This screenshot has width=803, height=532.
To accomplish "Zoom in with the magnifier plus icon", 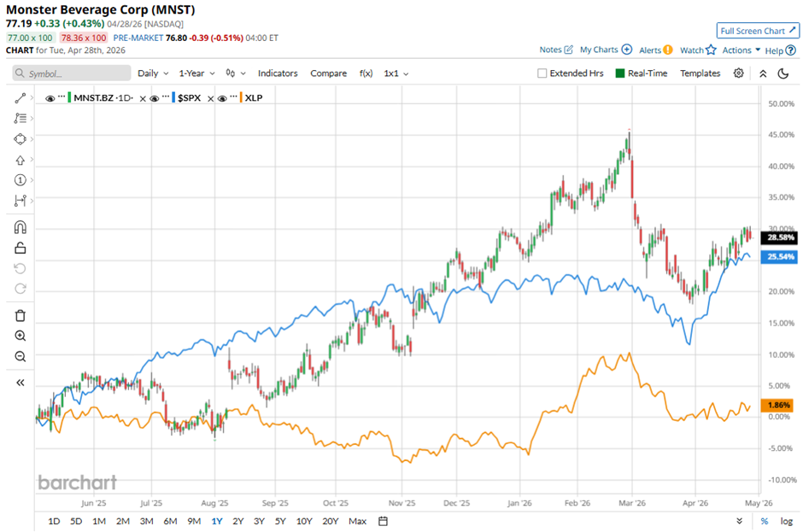I will pos(21,336).
